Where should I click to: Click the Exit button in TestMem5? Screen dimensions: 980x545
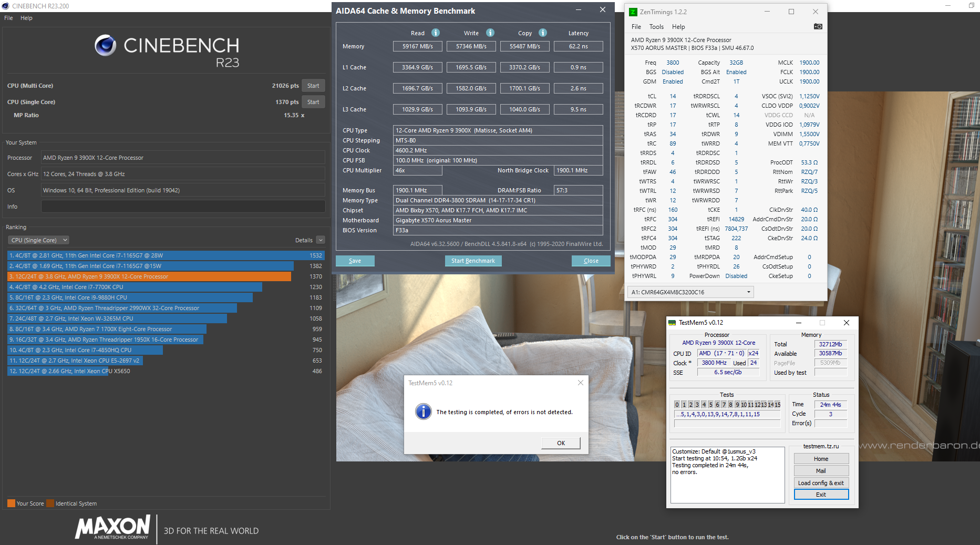click(821, 495)
